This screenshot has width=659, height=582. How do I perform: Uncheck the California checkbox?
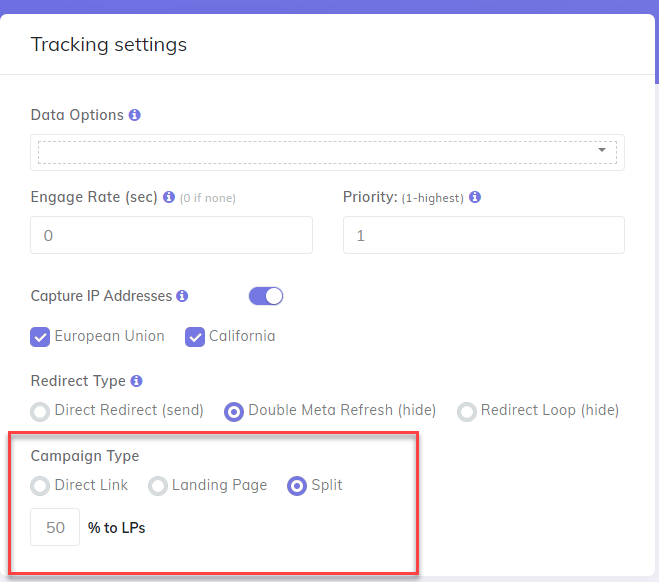[x=195, y=337]
